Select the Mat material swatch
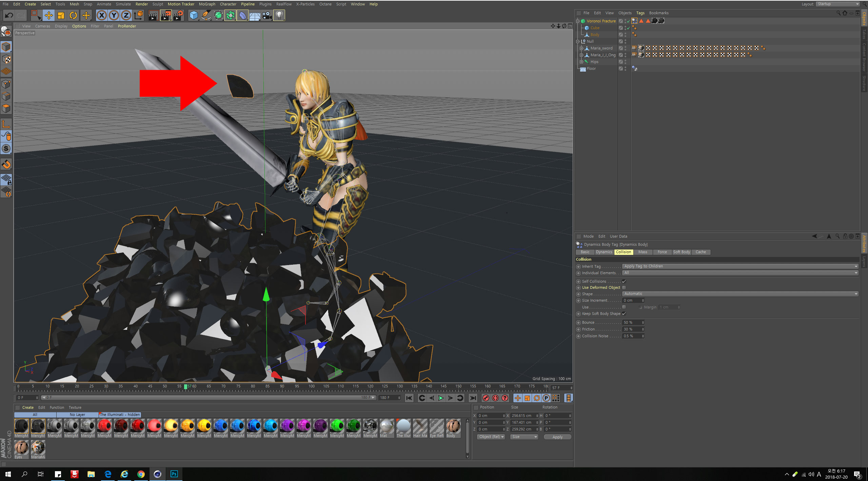The height and width of the screenshot is (481, 868). pyautogui.click(x=387, y=428)
